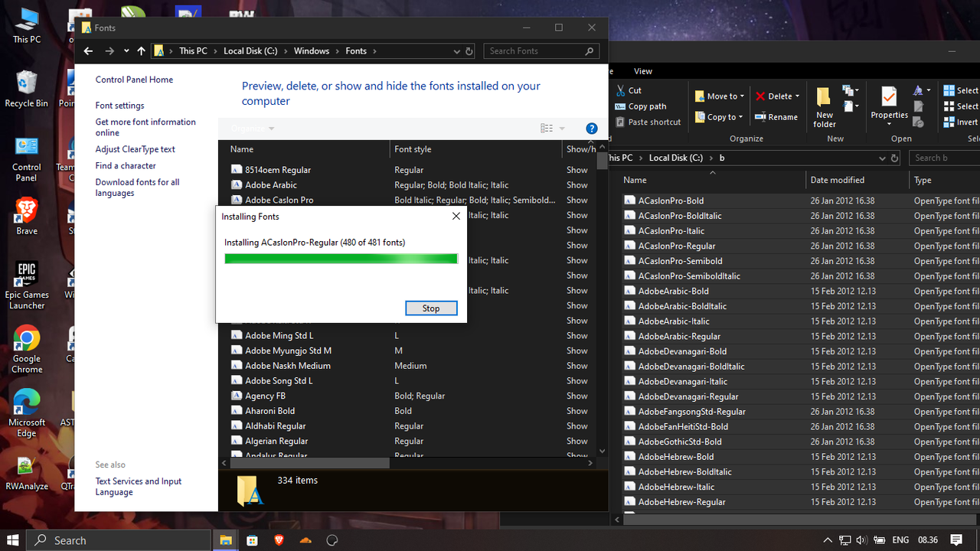Select the Algerian Regular font
Image resolution: width=980 pixels, height=551 pixels.
276,441
